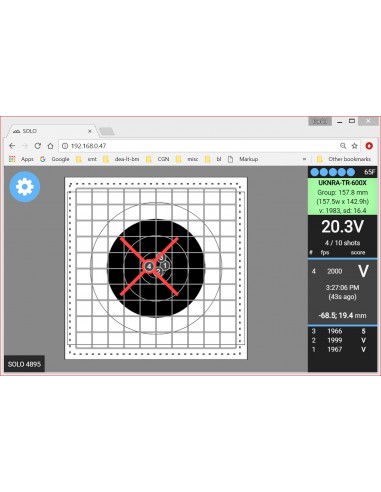The width and height of the screenshot is (381, 492).
Task: Go to the browser home page icon
Action: [x=50, y=146]
